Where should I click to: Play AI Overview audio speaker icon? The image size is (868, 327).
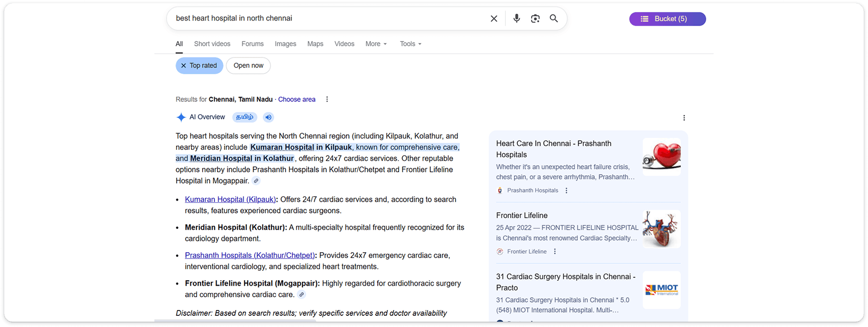point(268,117)
